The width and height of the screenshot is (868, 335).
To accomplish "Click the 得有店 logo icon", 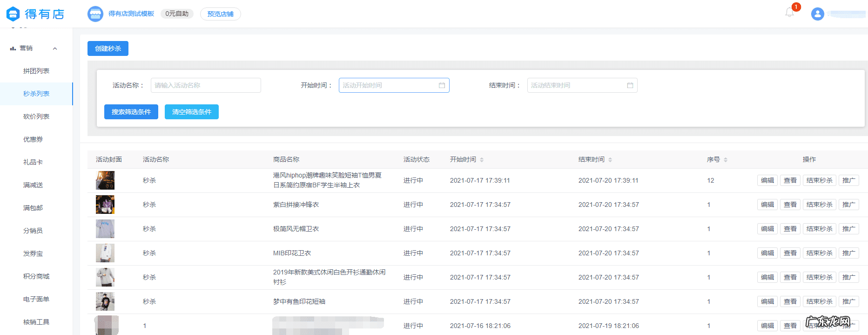I will [13, 14].
